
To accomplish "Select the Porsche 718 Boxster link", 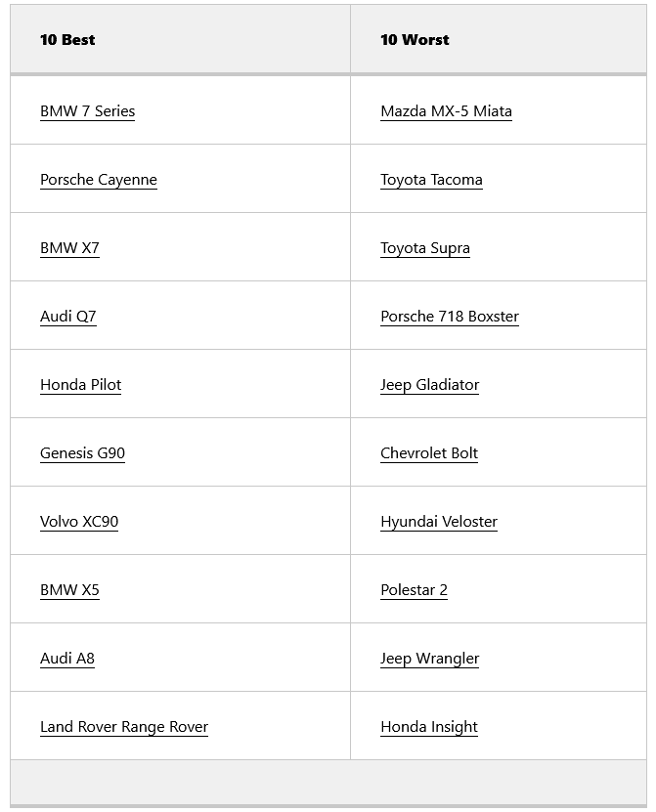I will (x=449, y=317).
